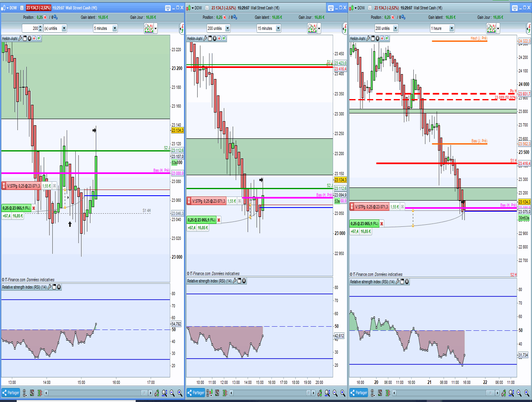
Task: Open the trading side panel tab of 5-minute window
Action: (x=182, y=28)
